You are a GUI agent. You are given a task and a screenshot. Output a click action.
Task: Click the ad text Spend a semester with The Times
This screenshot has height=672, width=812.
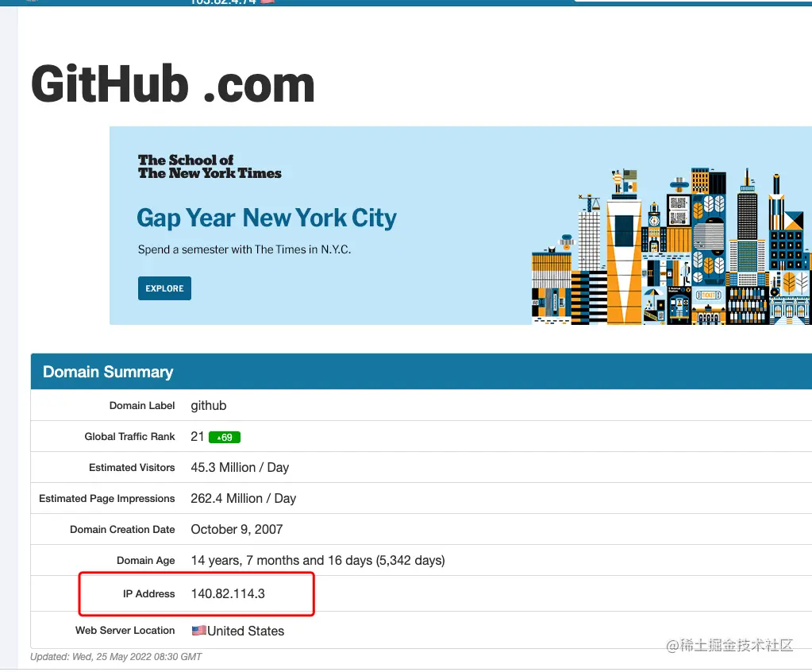coord(244,249)
